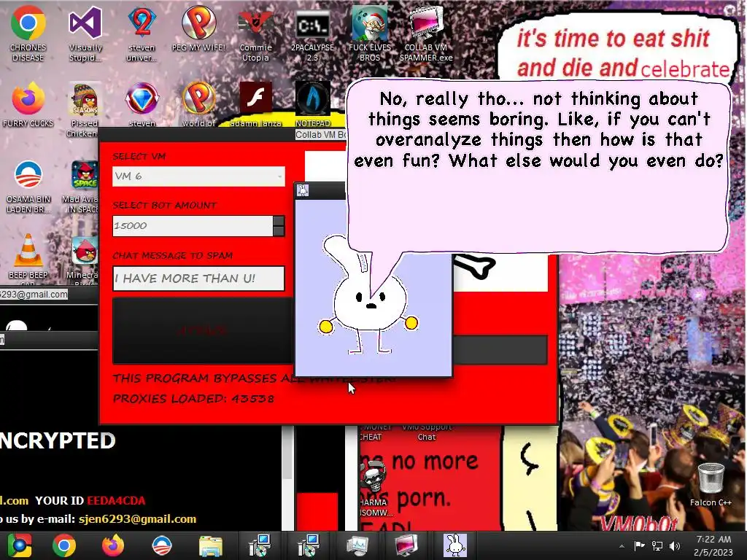
Task: Open the network tray icon
Action: pyautogui.click(x=657, y=545)
